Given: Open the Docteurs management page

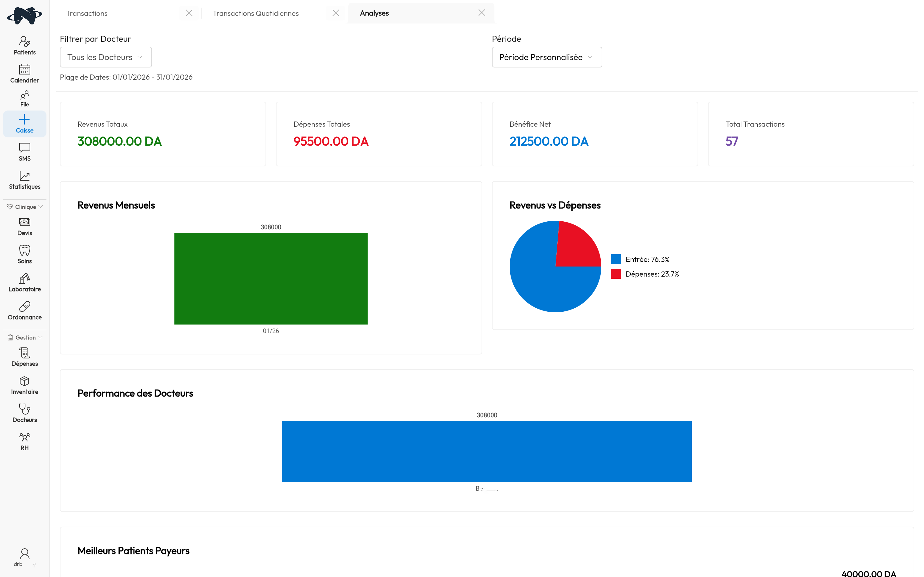Looking at the screenshot, I should click(24, 413).
